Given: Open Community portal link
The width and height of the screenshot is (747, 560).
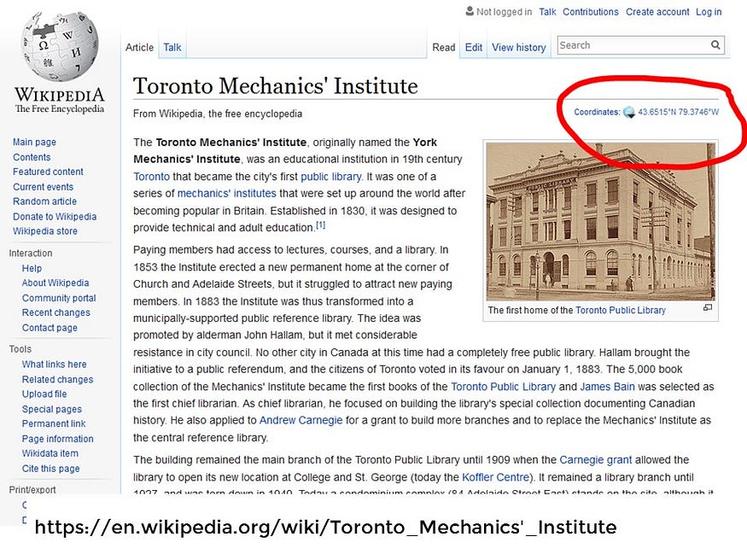Looking at the screenshot, I should point(59,298).
